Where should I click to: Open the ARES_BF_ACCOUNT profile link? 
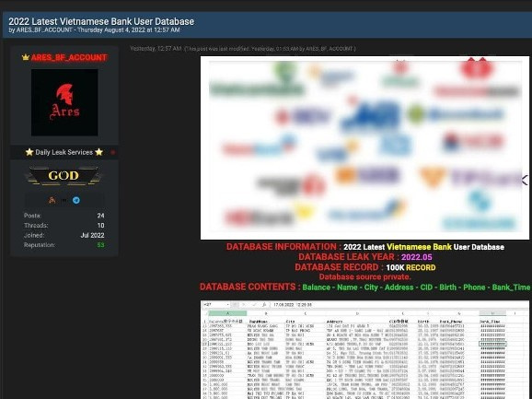tap(69, 57)
